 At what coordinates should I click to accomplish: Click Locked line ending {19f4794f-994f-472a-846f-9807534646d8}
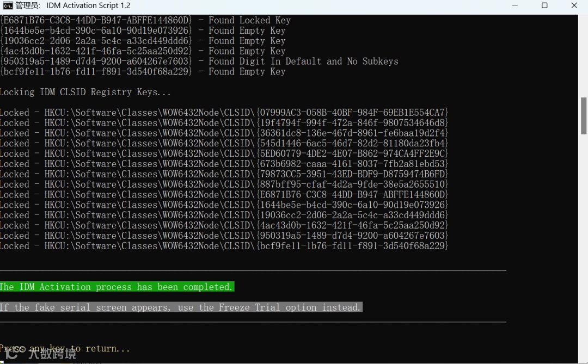224,123
